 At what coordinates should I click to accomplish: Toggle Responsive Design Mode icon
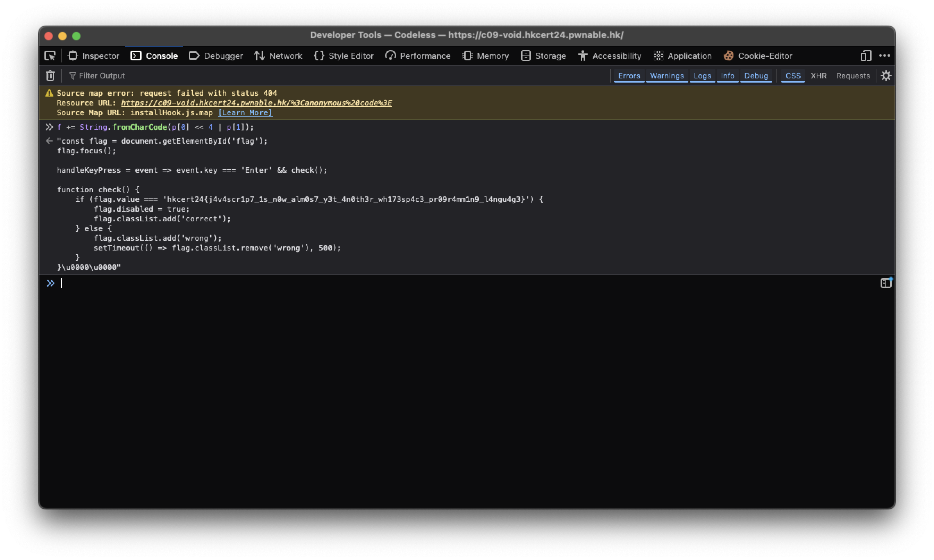866,56
